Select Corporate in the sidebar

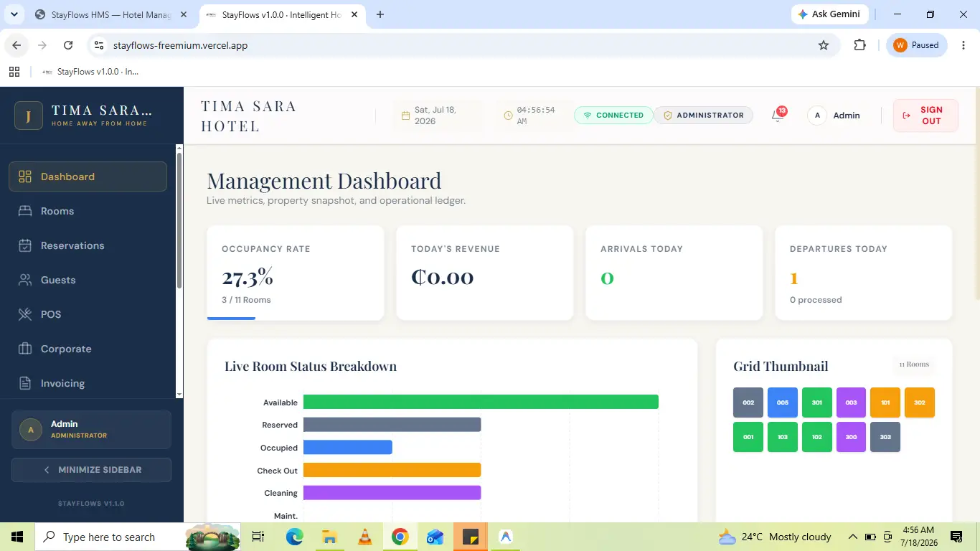tap(88, 349)
